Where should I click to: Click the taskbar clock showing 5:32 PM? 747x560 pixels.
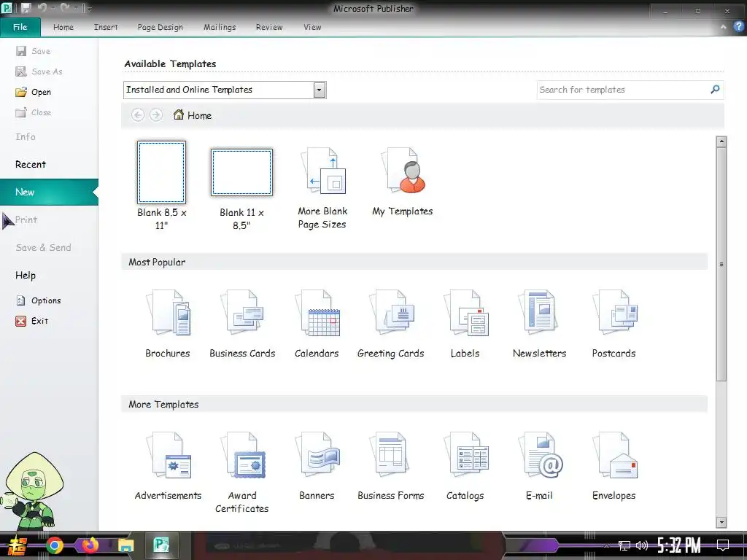click(679, 545)
